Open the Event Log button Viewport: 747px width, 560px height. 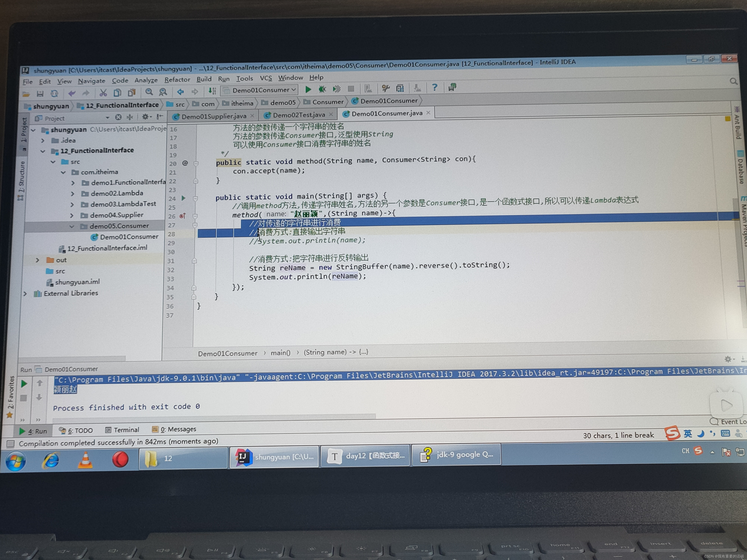728,422
